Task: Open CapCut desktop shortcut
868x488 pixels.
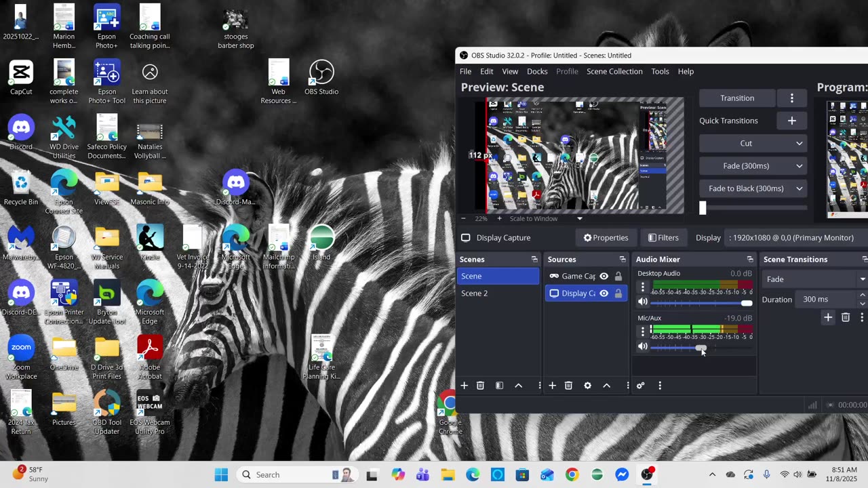Action: [x=21, y=78]
